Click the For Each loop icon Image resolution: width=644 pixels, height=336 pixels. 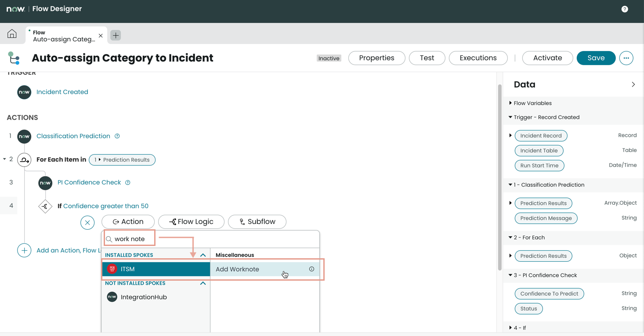[x=24, y=160]
